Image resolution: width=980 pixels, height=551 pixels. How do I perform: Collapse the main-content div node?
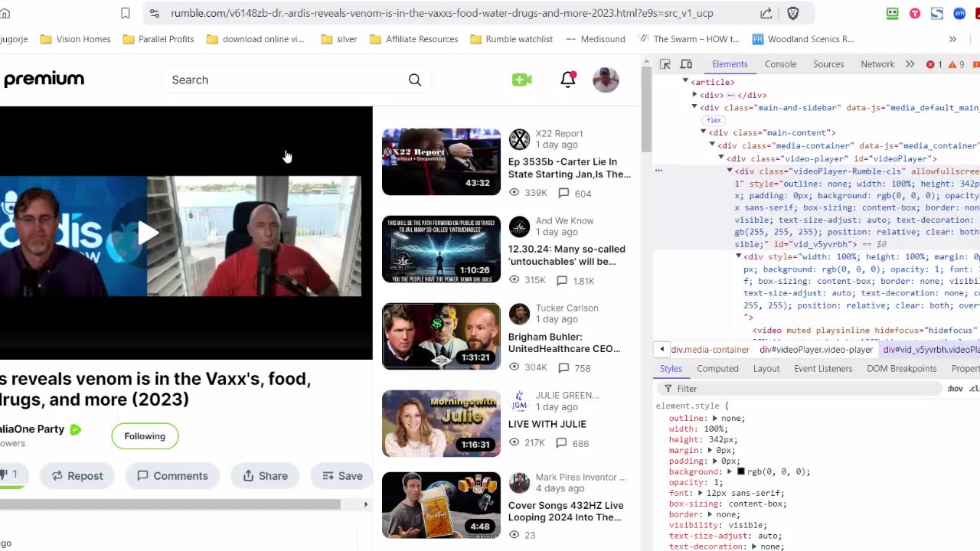pyautogui.click(x=703, y=132)
